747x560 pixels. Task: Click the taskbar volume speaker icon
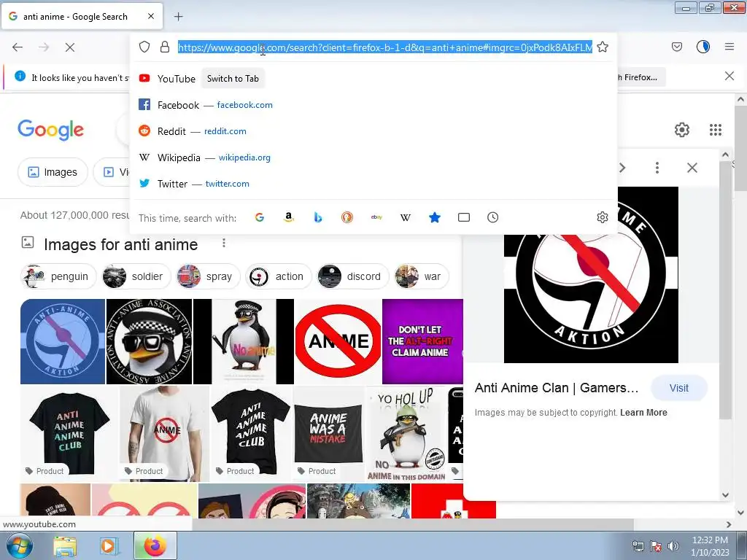pos(673,546)
